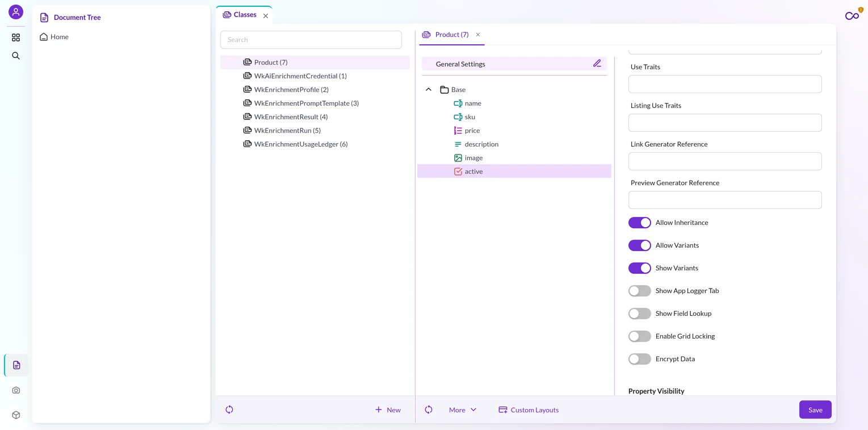The image size is (868, 430).
Task: Save the class definition
Action: (815, 410)
